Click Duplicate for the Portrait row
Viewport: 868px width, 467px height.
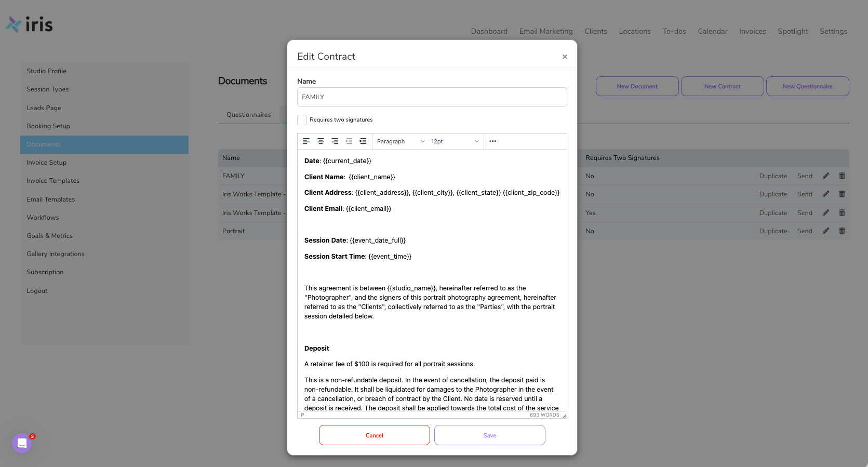tap(773, 231)
